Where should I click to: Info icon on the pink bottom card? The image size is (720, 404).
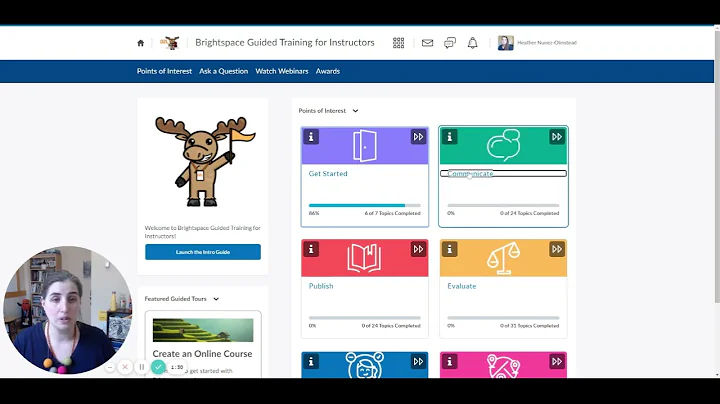pos(450,362)
